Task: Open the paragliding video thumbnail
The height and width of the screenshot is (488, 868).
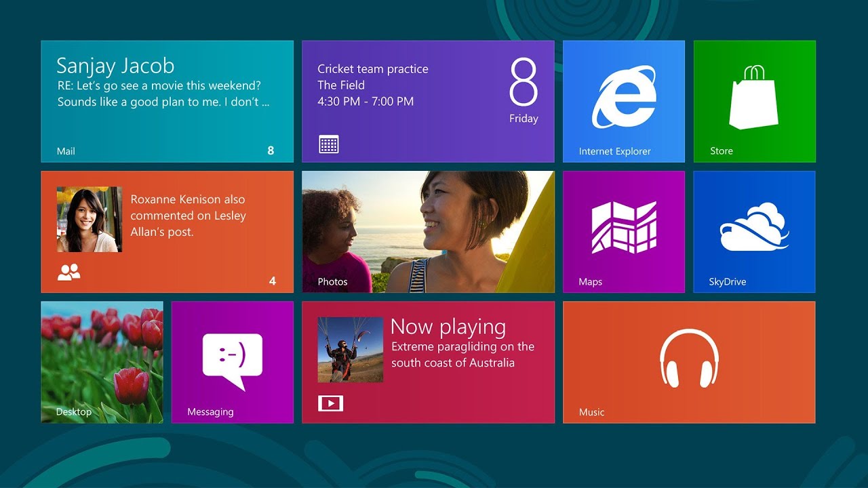Action: click(x=351, y=350)
